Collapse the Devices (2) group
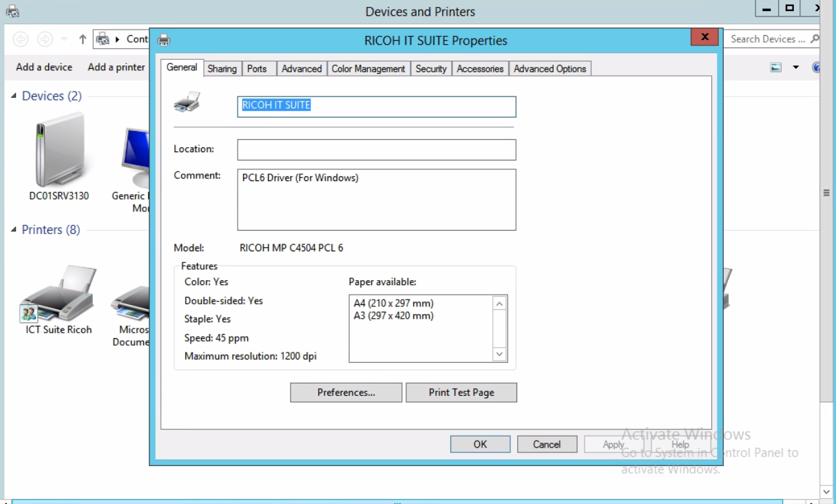Viewport: 836px width, 504px height. coord(14,96)
